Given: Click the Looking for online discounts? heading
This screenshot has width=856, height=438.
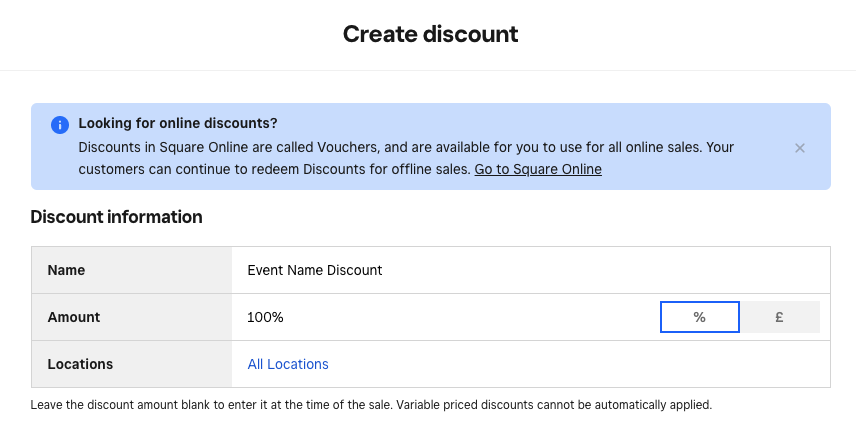Looking at the screenshot, I should [x=178, y=123].
